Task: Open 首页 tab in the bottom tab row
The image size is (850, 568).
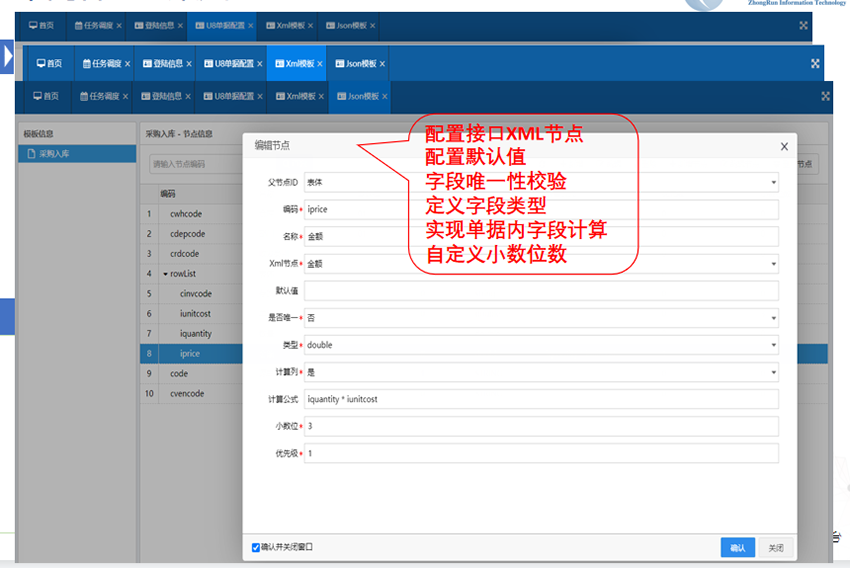Action: [x=46, y=96]
